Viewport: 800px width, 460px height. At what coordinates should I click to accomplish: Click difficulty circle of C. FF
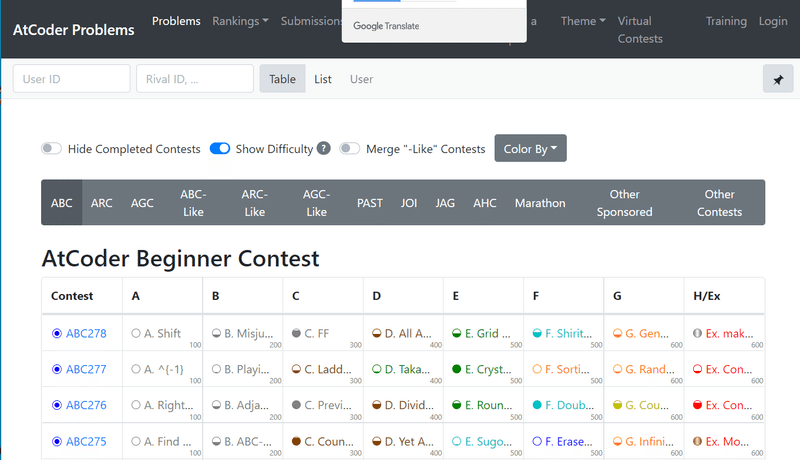coord(296,333)
